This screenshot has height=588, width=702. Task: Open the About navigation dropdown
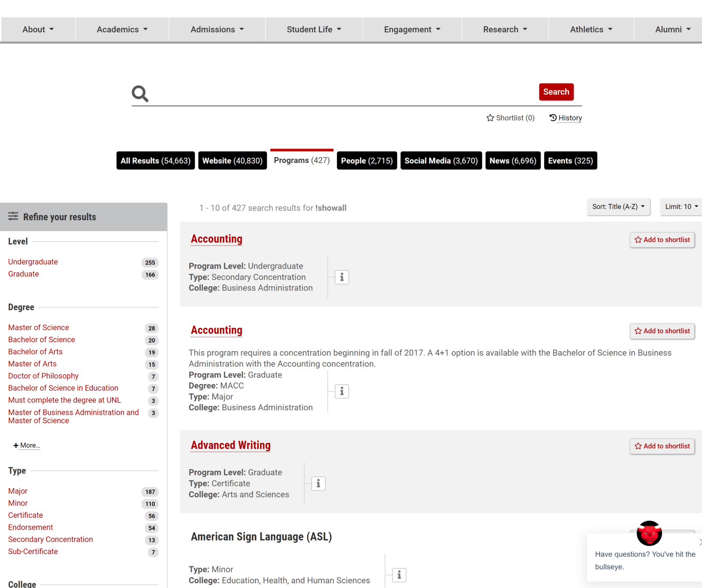(x=38, y=29)
